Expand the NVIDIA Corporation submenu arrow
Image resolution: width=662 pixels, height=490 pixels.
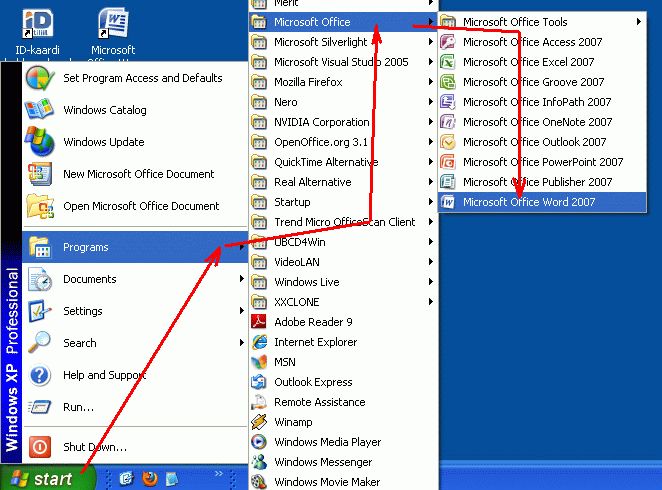(431, 122)
